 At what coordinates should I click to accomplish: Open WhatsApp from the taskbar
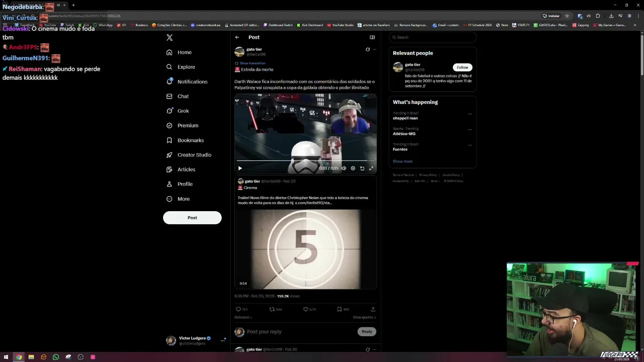click(x=56, y=357)
